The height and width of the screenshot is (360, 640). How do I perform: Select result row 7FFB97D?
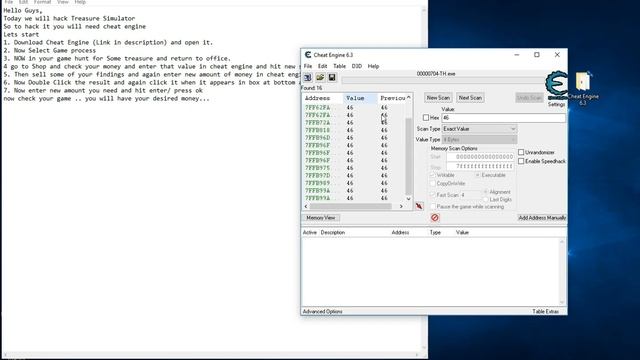354,176
